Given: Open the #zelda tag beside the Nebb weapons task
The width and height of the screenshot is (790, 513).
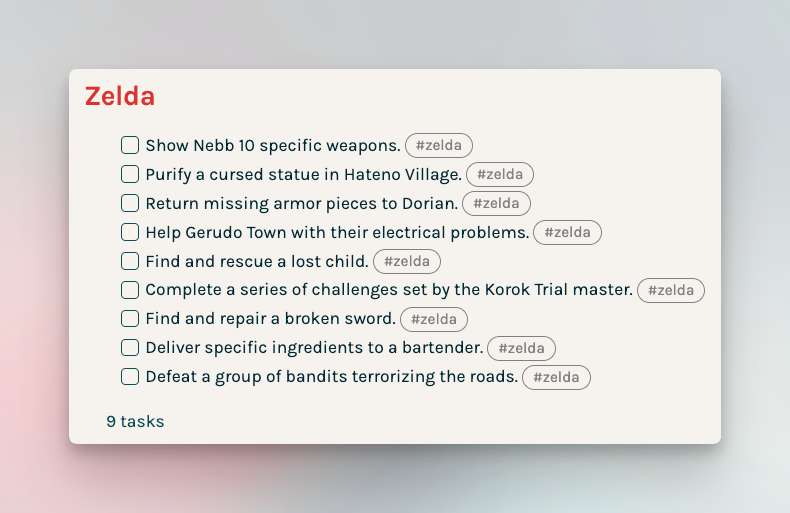Looking at the screenshot, I should (x=439, y=146).
